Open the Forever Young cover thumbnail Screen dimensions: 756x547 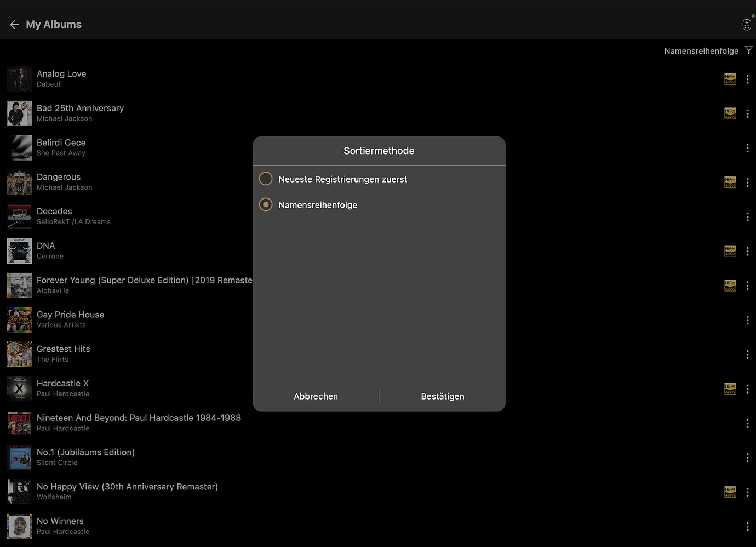coord(19,286)
